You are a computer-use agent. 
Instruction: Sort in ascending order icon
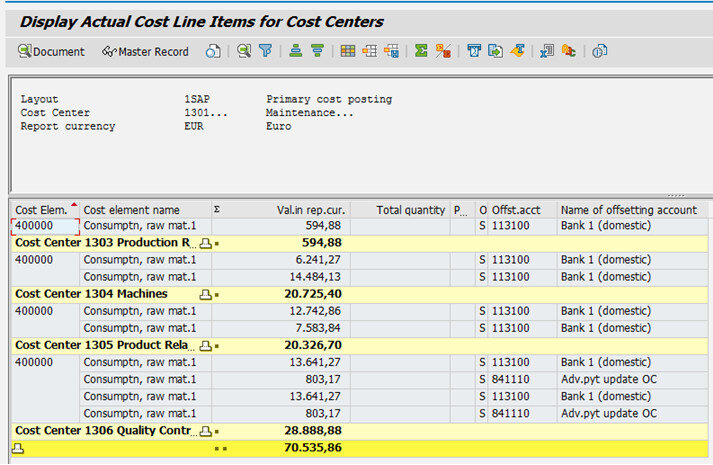pos(296,51)
